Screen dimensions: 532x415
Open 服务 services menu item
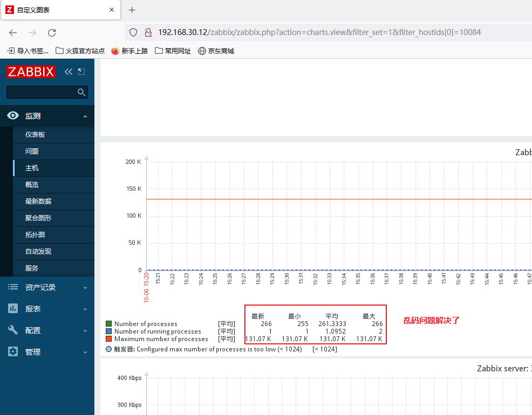point(53,268)
